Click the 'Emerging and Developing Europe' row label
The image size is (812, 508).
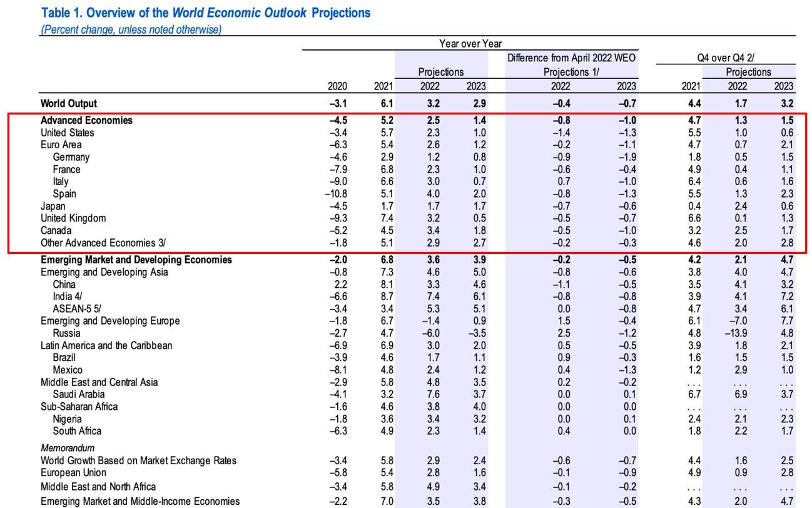click(x=110, y=321)
